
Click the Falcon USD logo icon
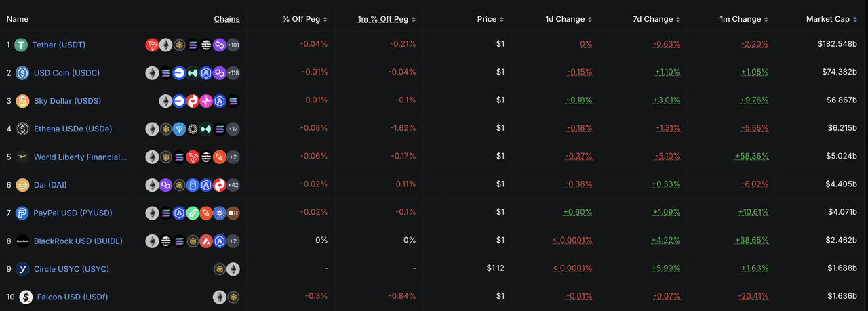26,297
